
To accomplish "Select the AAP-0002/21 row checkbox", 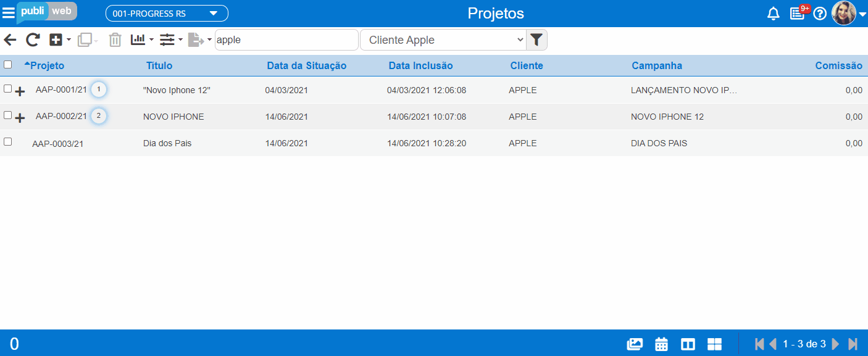I will click(x=7, y=115).
